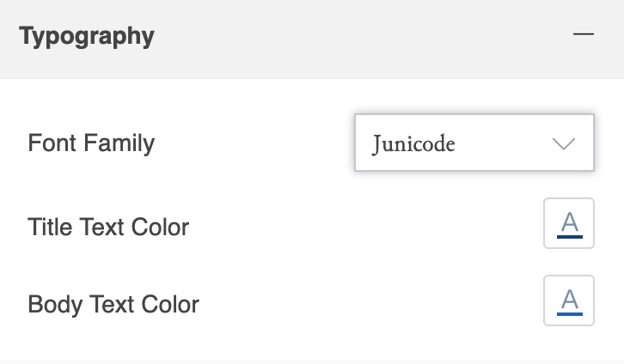Click the Typography heading text
The image size is (624, 364).
87,37
